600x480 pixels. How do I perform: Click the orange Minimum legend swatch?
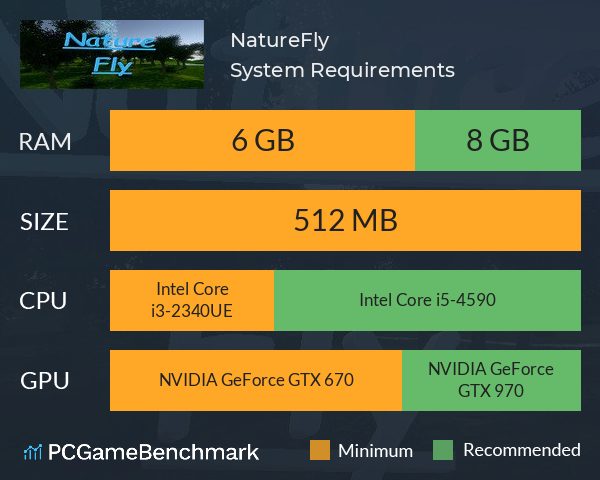pyautogui.click(x=320, y=450)
